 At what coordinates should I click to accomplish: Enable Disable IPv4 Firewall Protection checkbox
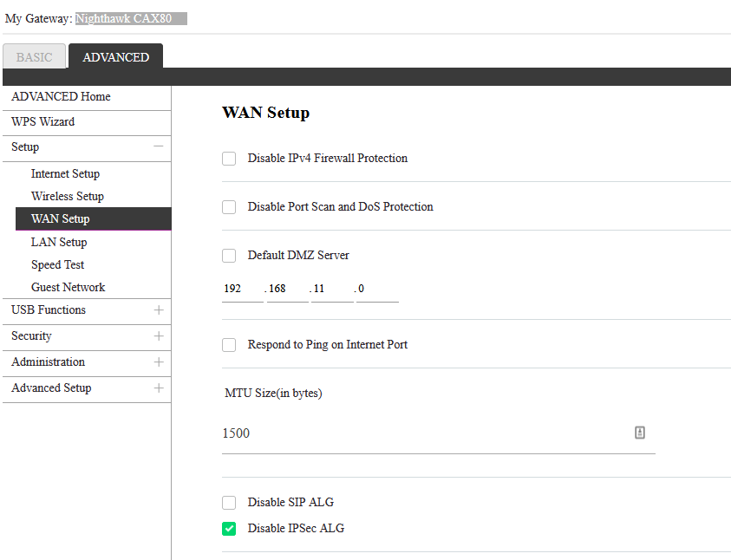click(229, 159)
